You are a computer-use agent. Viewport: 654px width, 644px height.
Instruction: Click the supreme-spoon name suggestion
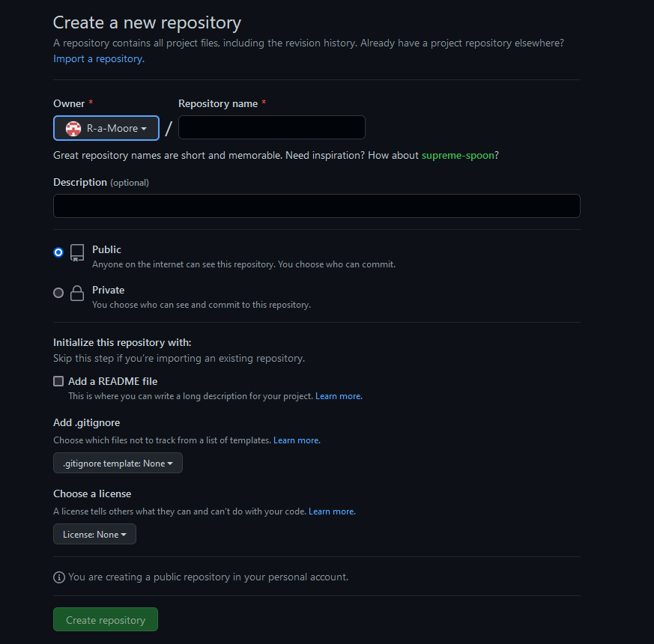(x=458, y=155)
